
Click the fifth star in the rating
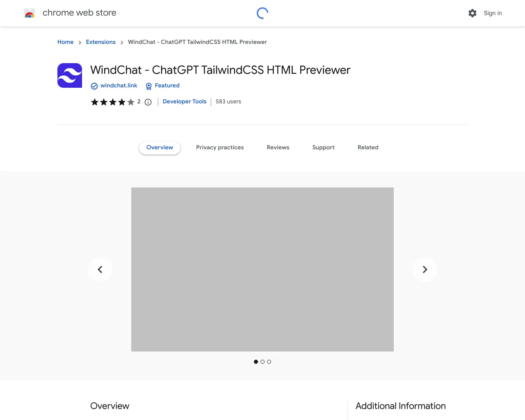point(131,102)
